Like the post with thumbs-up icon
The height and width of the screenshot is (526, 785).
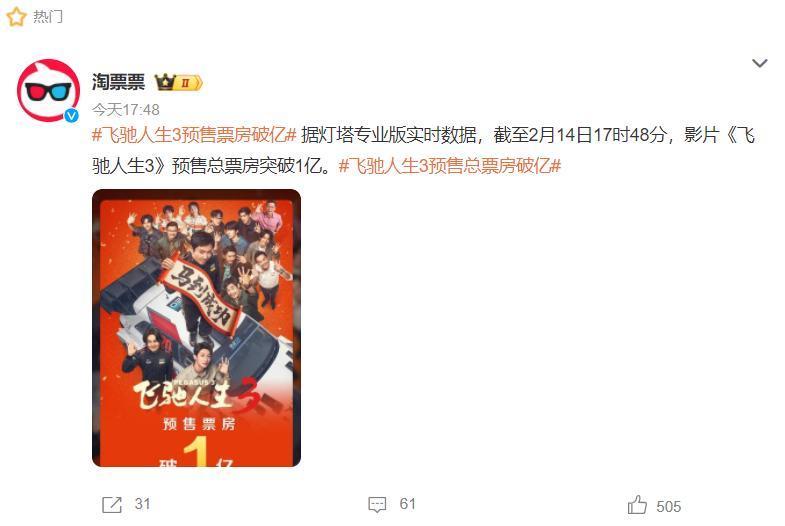coord(637,504)
